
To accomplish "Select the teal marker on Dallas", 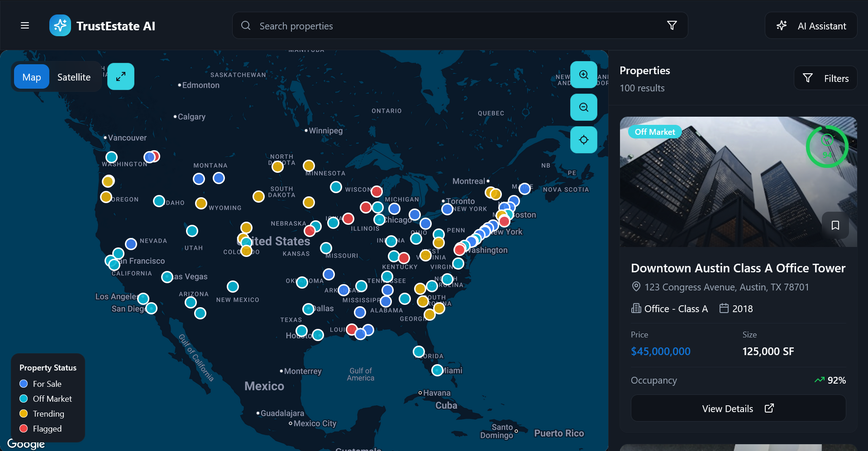I will [x=308, y=309].
